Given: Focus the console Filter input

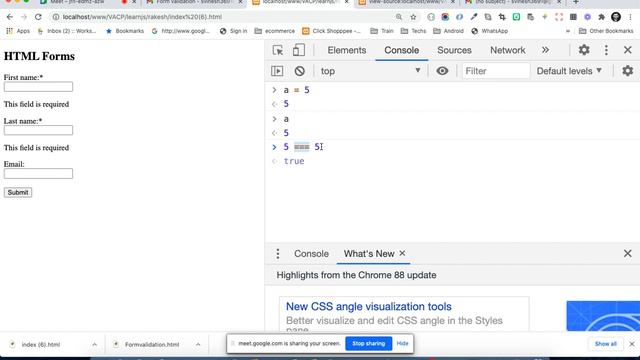Looking at the screenshot, I should tap(496, 71).
